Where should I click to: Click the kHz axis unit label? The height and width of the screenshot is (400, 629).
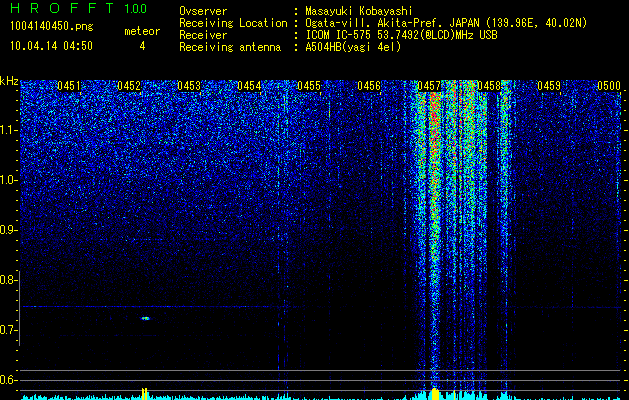9,81
